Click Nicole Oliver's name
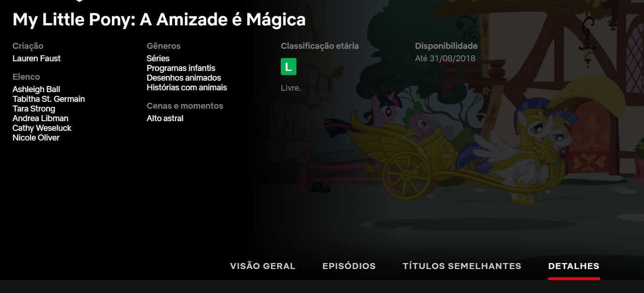The image size is (644, 293). click(x=36, y=138)
